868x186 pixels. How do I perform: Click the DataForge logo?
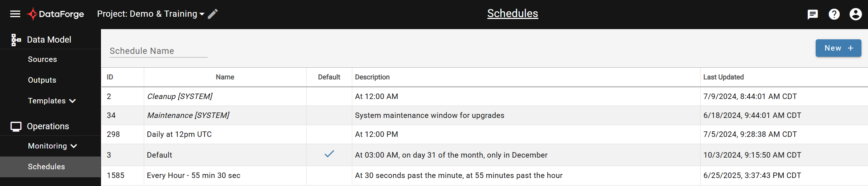[x=55, y=14]
